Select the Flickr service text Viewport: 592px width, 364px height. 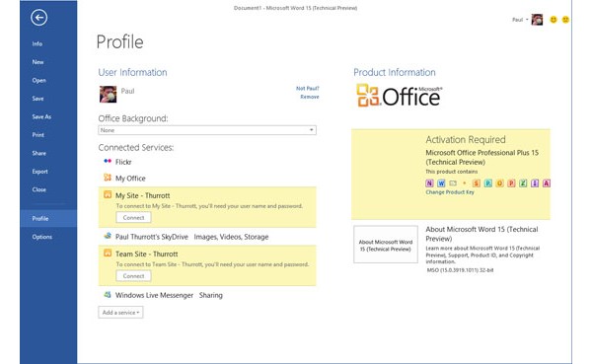point(123,162)
